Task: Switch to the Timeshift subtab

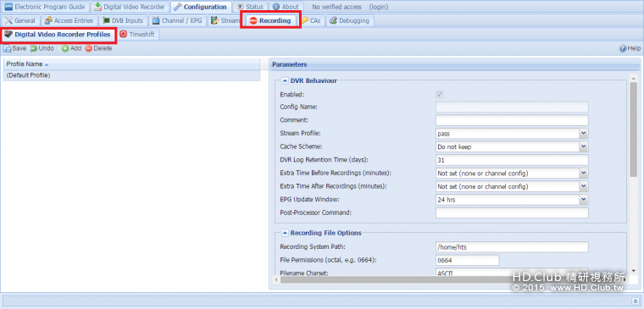Action: tap(137, 35)
